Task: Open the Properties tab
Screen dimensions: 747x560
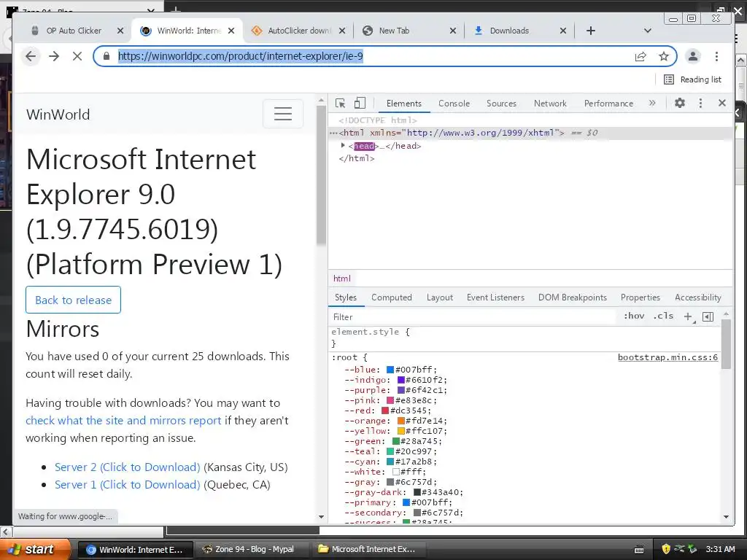Action: (x=640, y=297)
